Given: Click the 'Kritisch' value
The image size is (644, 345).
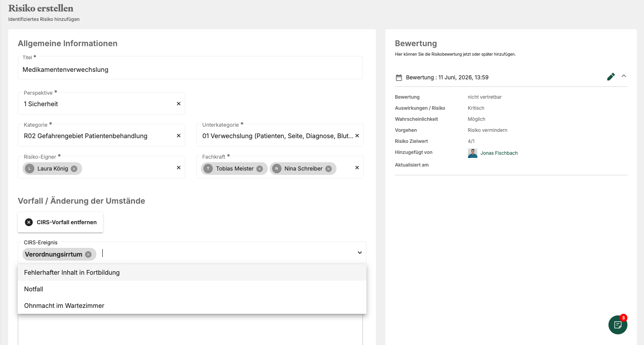Looking at the screenshot, I should [x=476, y=108].
